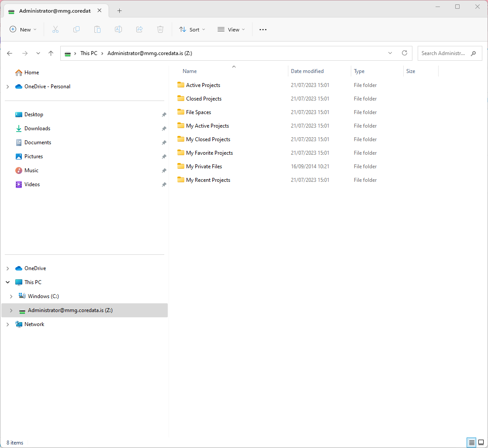Switch to large thumbnails view layout
This screenshot has width=488, height=448.
[481, 442]
